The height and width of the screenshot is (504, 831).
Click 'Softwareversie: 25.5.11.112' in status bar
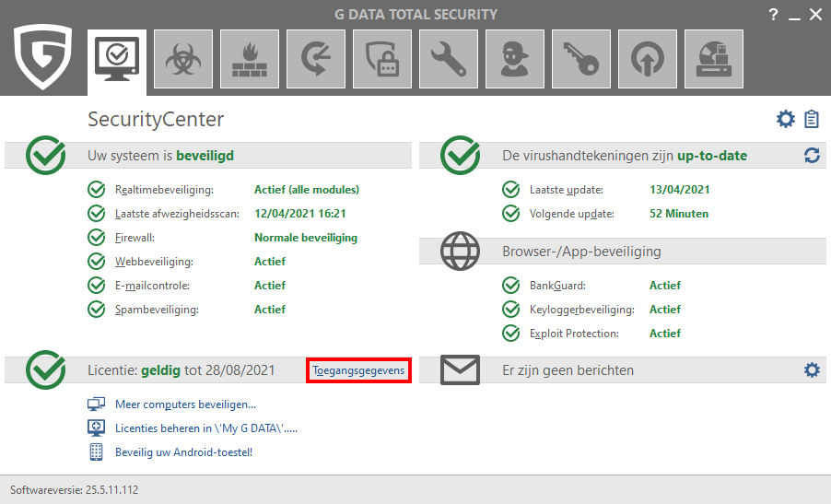tap(75, 489)
